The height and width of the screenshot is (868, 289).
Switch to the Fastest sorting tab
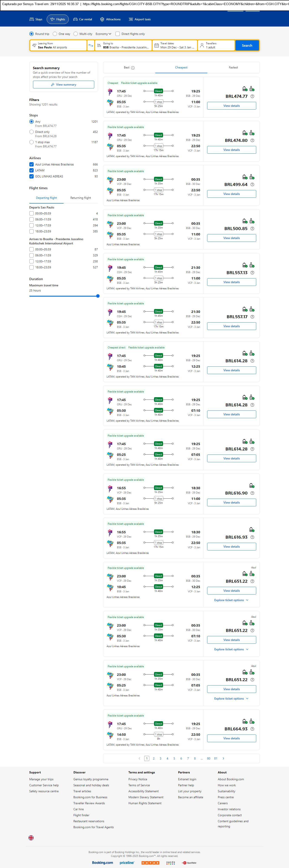coord(233,67)
